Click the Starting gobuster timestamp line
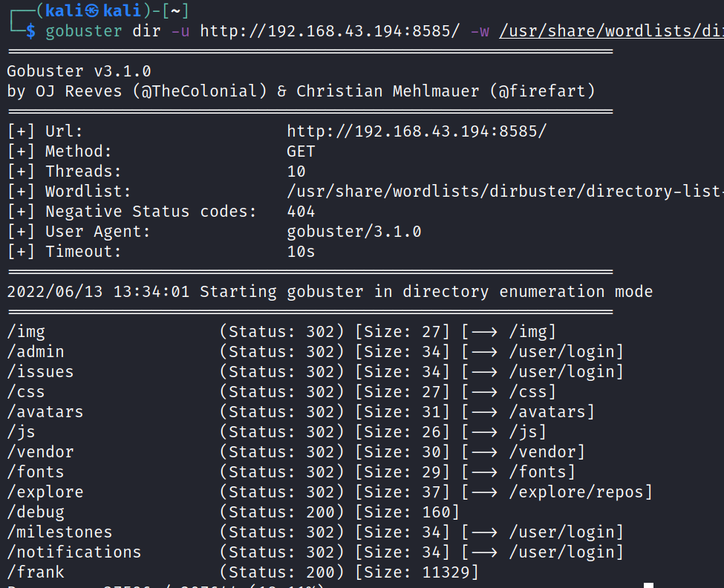The width and height of the screenshot is (724, 588). click(330, 292)
